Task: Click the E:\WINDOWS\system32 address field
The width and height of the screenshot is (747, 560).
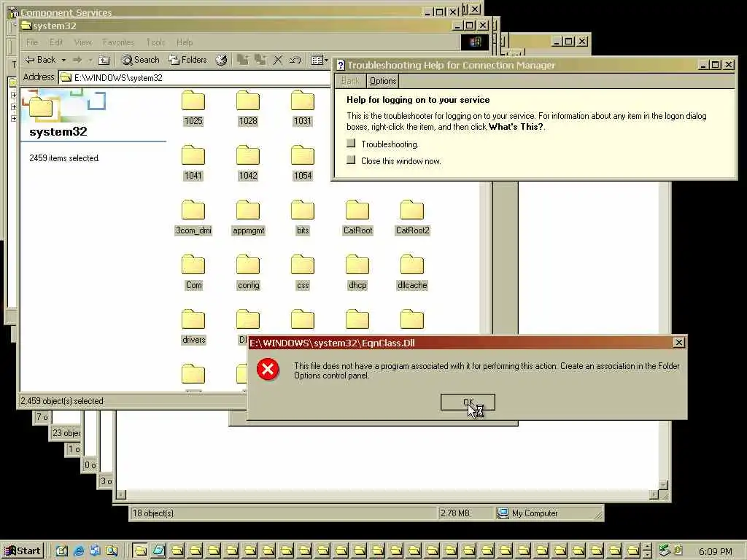Action: 196,77
